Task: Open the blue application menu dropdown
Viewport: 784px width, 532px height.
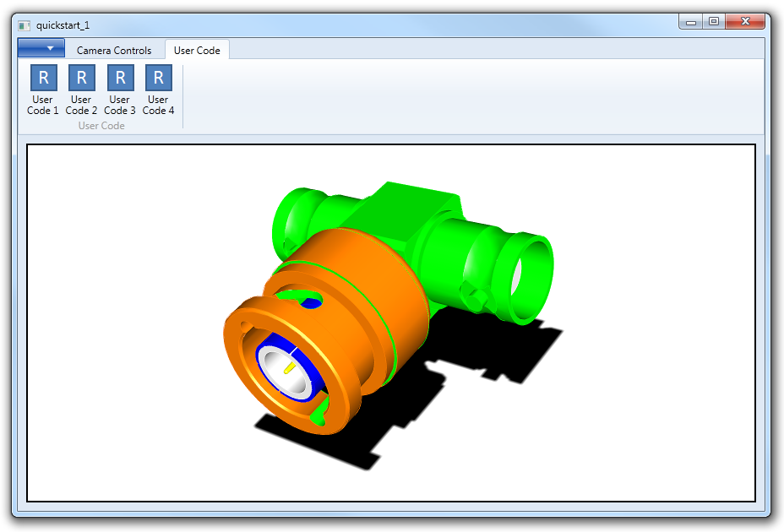Action: tap(41, 48)
